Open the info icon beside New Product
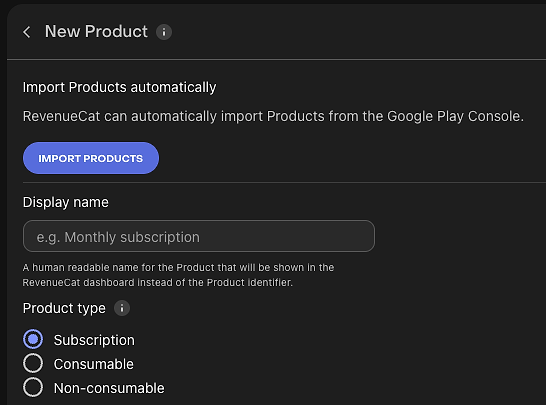The height and width of the screenshot is (405, 546). pos(164,32)
